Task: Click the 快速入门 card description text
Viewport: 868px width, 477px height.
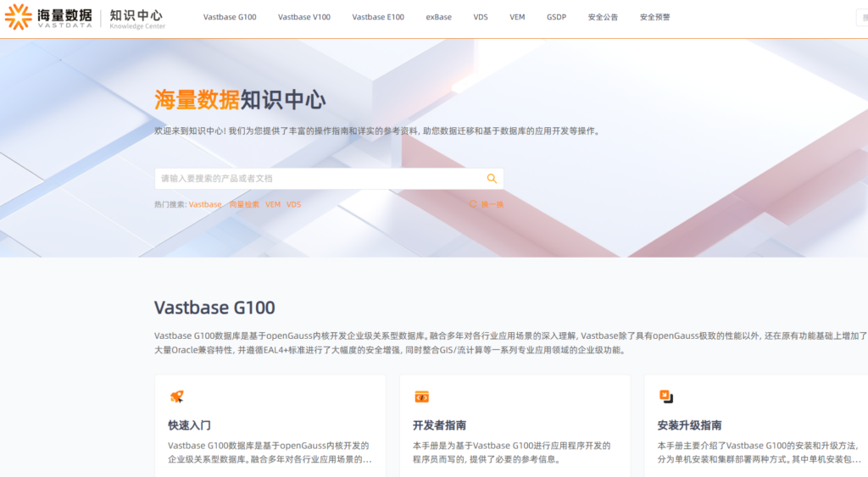Action: tap(270, 452)
